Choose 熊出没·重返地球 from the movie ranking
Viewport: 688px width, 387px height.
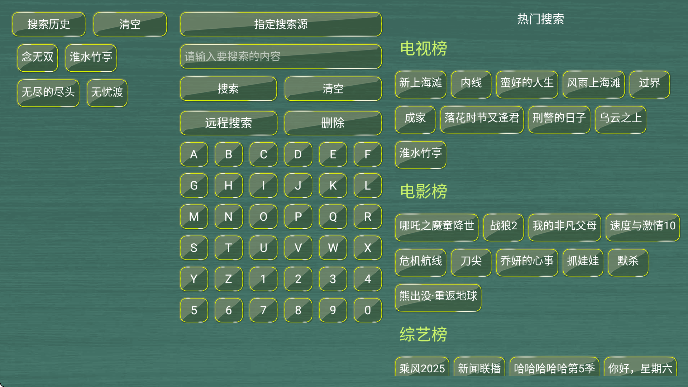(x=438, y=297)
